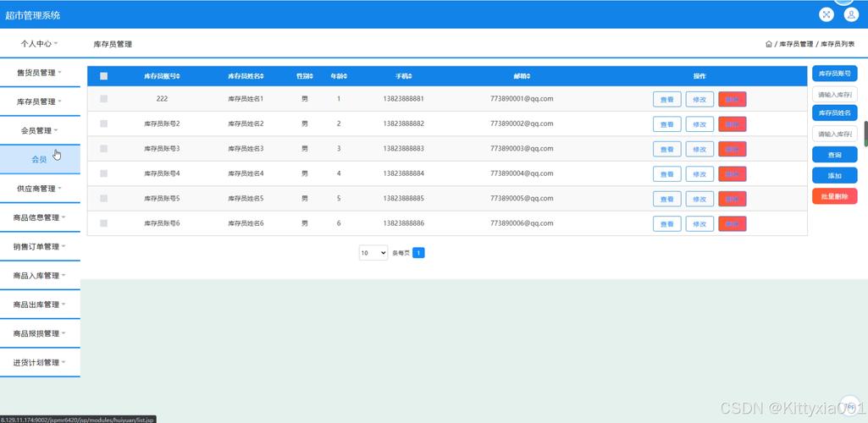Click red delete button for 库存员账号4 row
868x423 pixels.
733,174
